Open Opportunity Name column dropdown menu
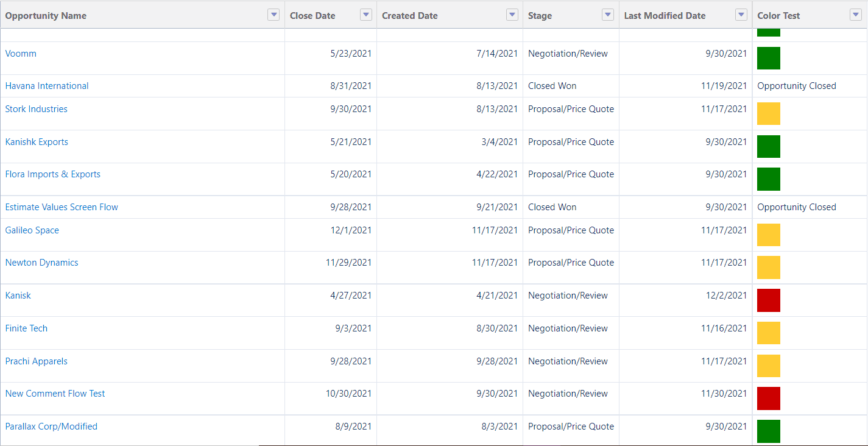The image size is (868, 446). click(x=273, y=15)
